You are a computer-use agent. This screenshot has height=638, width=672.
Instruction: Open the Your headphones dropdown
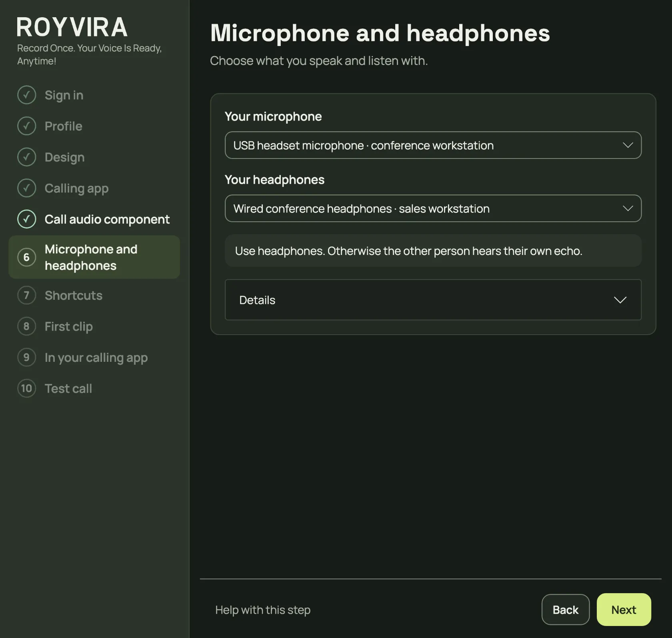[433, 209]
